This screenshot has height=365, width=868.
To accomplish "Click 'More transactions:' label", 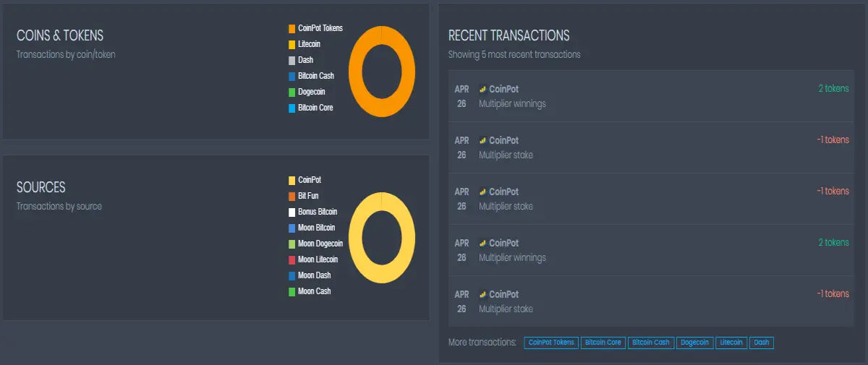I will tap(482, 342).
